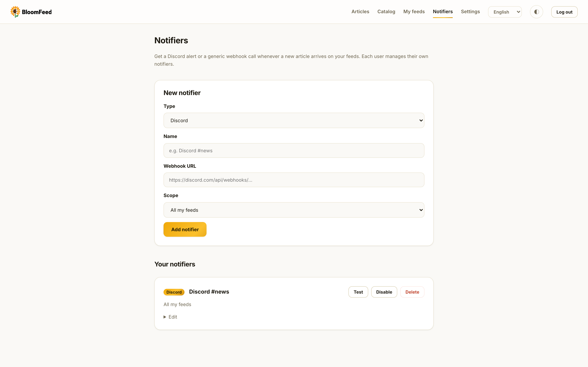Select the Notifiers nav tab

coord(443,12)
